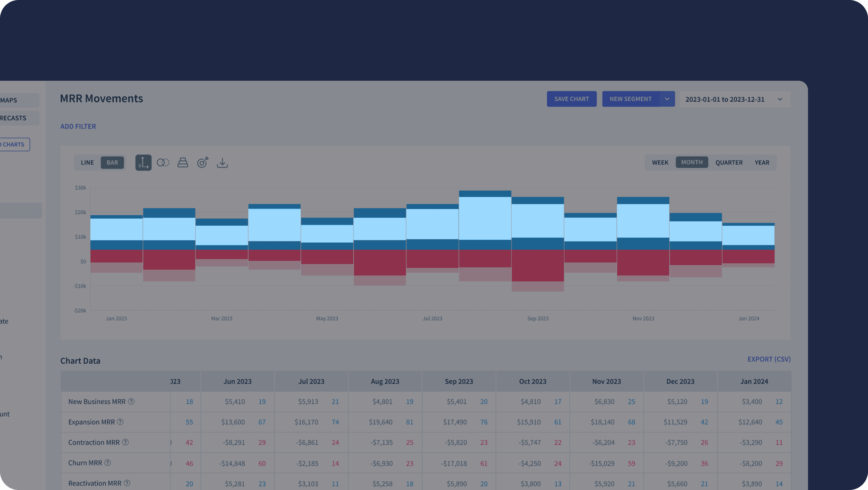
Task: Click EXPORT (CSV) link
Action: tap(769, 359)
